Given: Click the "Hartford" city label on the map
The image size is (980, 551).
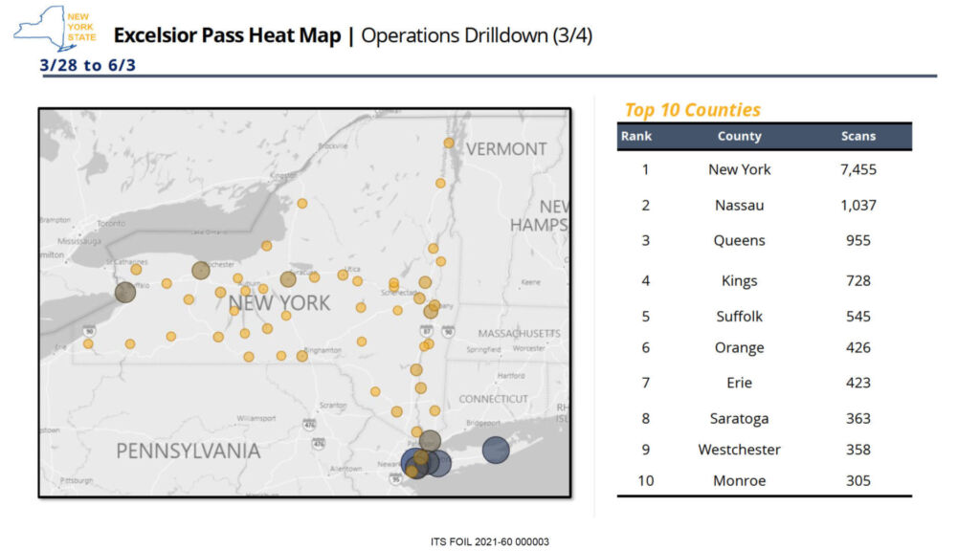Looking at the screenshot, I should point(511,376).
